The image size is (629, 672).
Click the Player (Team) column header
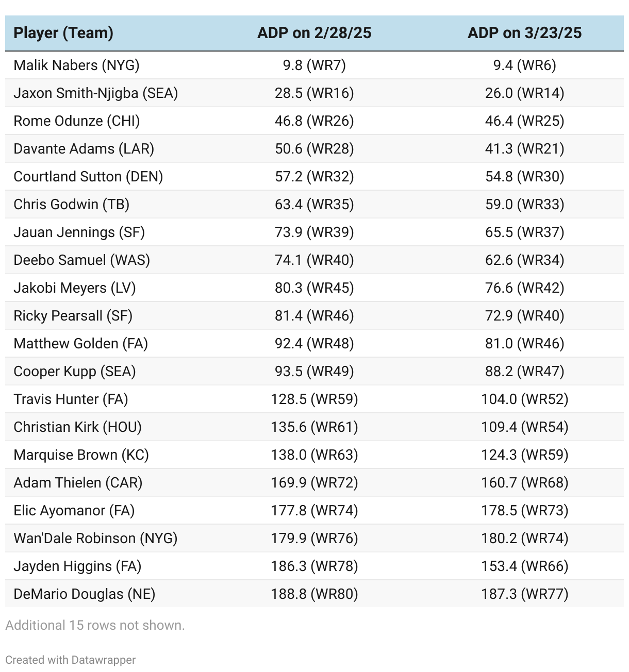click(x=63, y=33)
